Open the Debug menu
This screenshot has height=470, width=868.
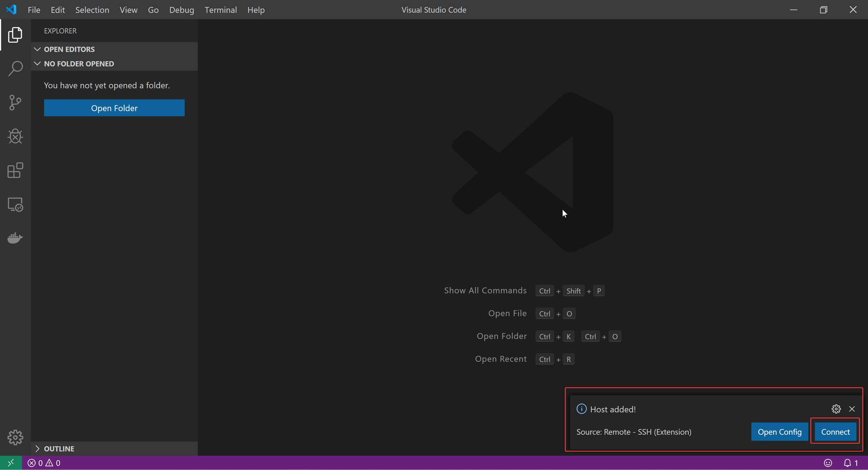coord(181,10)
